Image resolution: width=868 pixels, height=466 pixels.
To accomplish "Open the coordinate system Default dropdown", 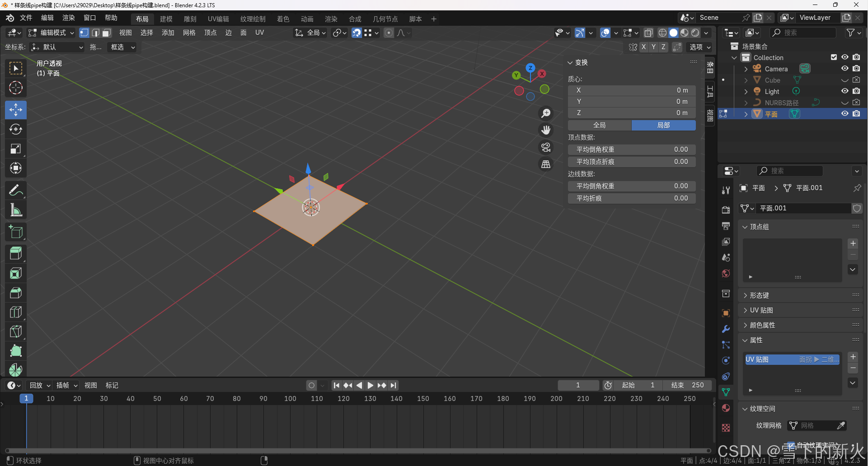I will click(x=57, y=47).
